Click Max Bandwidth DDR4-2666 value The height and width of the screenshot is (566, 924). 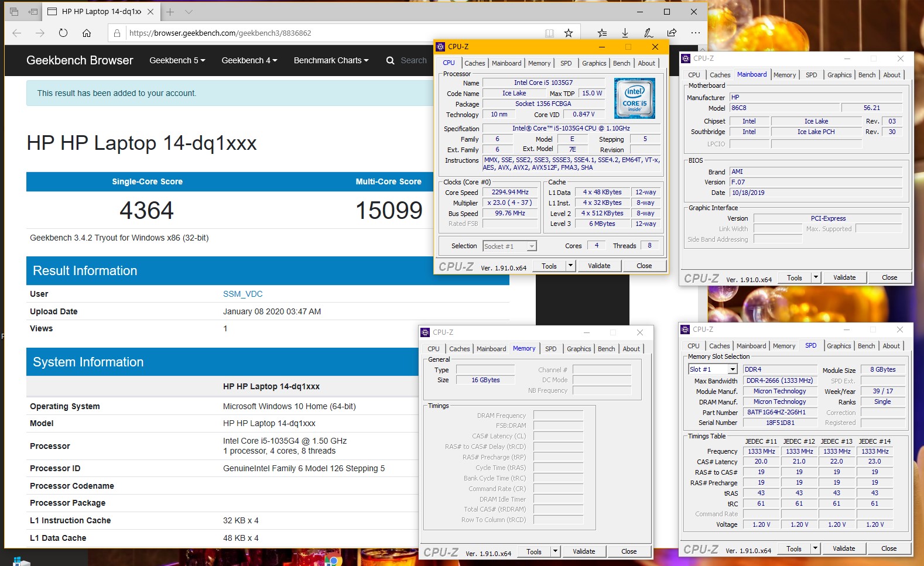coord(779,380)
